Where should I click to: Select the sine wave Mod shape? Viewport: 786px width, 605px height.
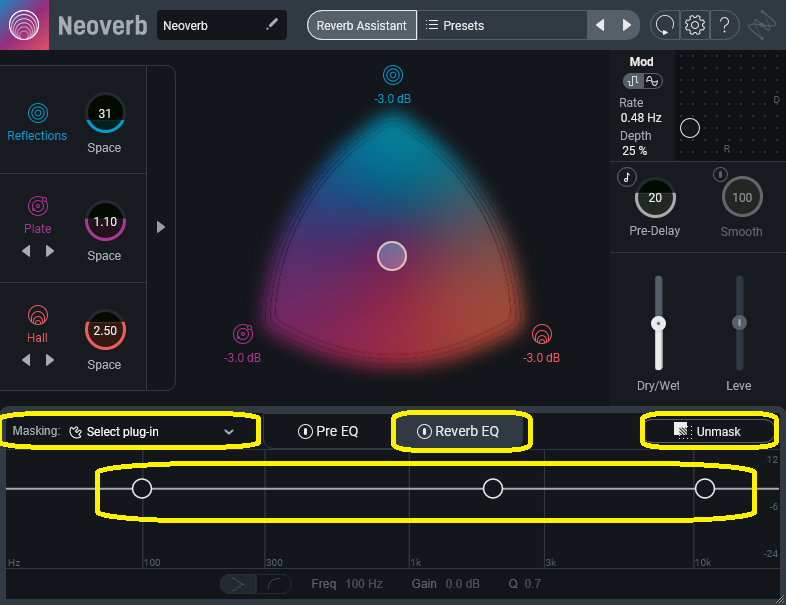653,81
